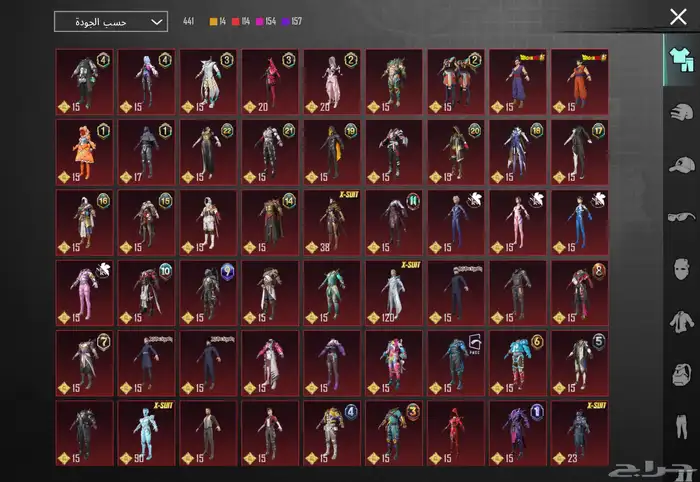The image size is (700, 482).
Task: Close the inventory with the X button
Action: click(678, 17)
